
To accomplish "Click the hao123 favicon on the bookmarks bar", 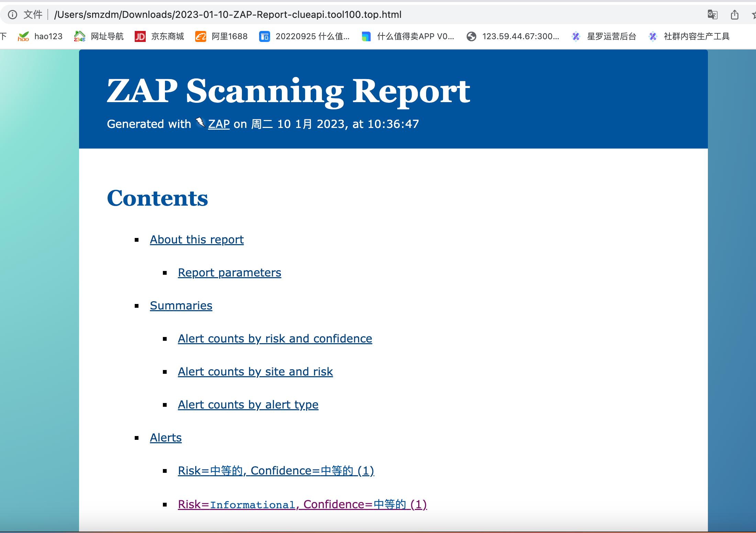I will pos(23,36).
